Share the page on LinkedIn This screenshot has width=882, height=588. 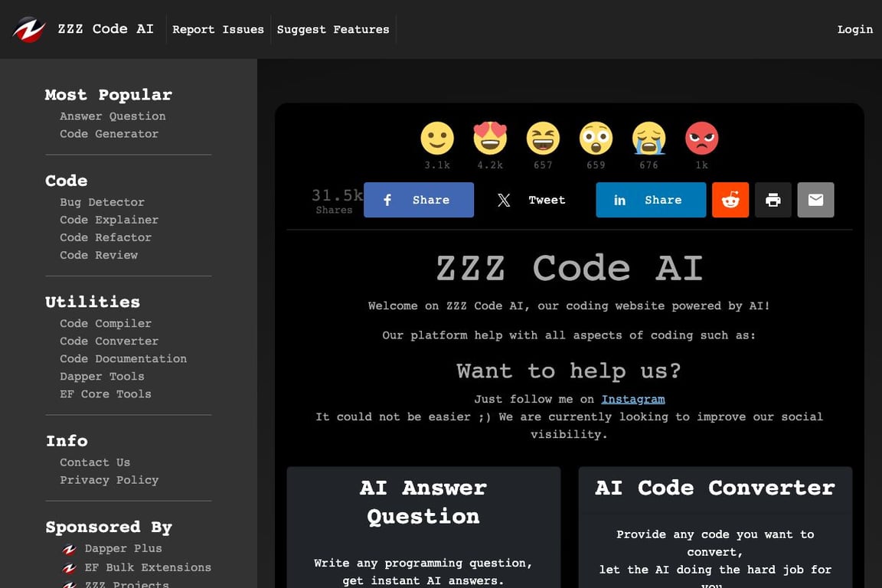pyautogui.click(x=651, y=200)
